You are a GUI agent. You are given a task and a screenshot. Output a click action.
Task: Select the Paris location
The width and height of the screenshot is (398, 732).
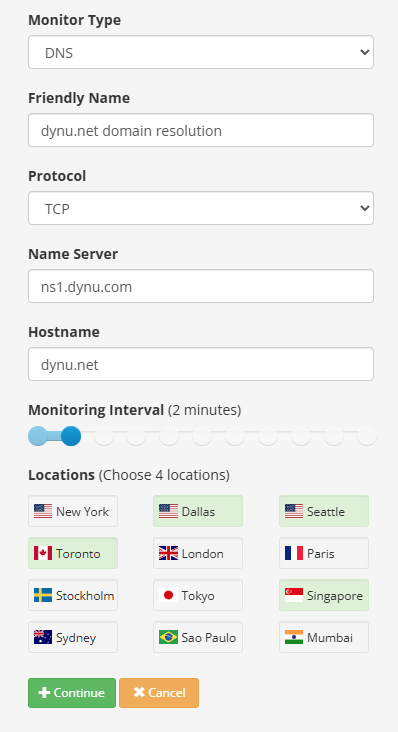pyautogui.click(x=324, y=553)
